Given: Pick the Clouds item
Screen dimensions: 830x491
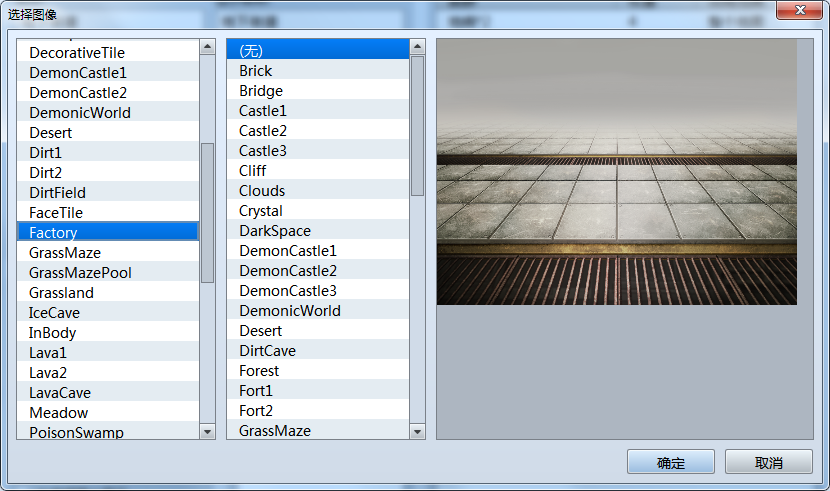Looking at the screenshot, I should pos(318,190).
